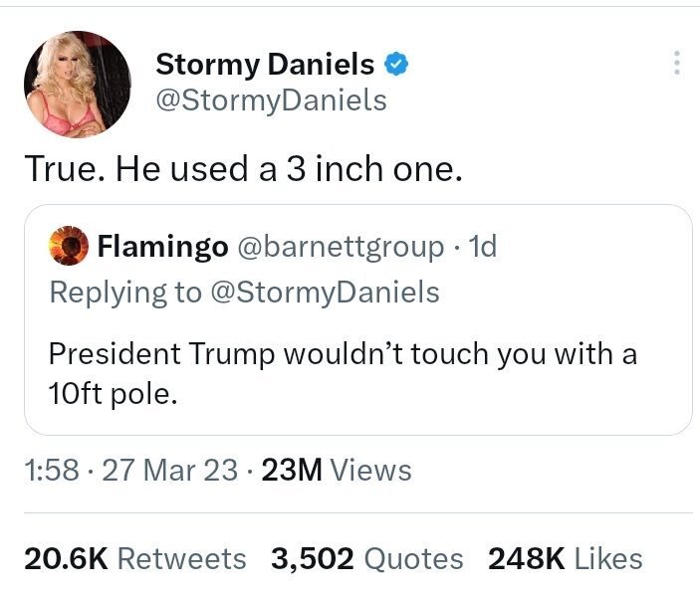Image resolution: width=700 pixels, height=597 pixels.
Task: Open the @StormyDaniels handle below the name
Action: tap(271, 100)
